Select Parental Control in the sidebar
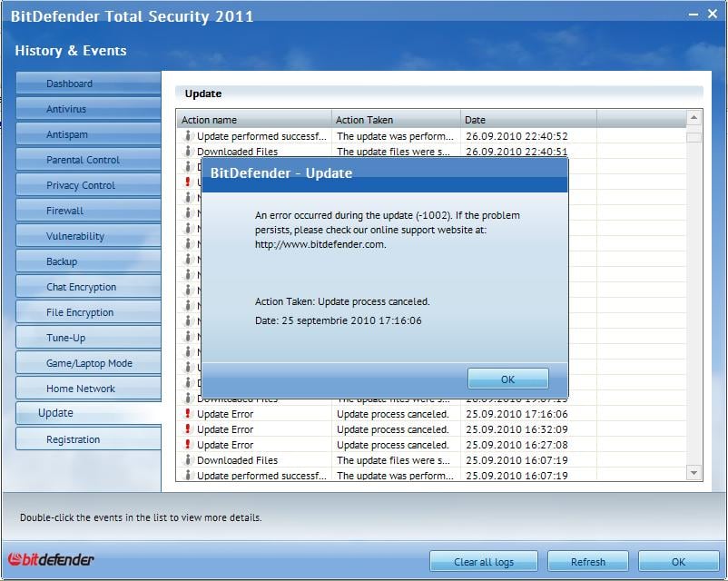 (88, 160)
